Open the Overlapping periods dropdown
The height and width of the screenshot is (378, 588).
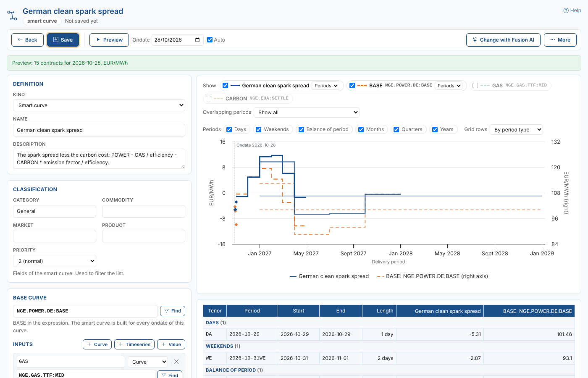307,113
